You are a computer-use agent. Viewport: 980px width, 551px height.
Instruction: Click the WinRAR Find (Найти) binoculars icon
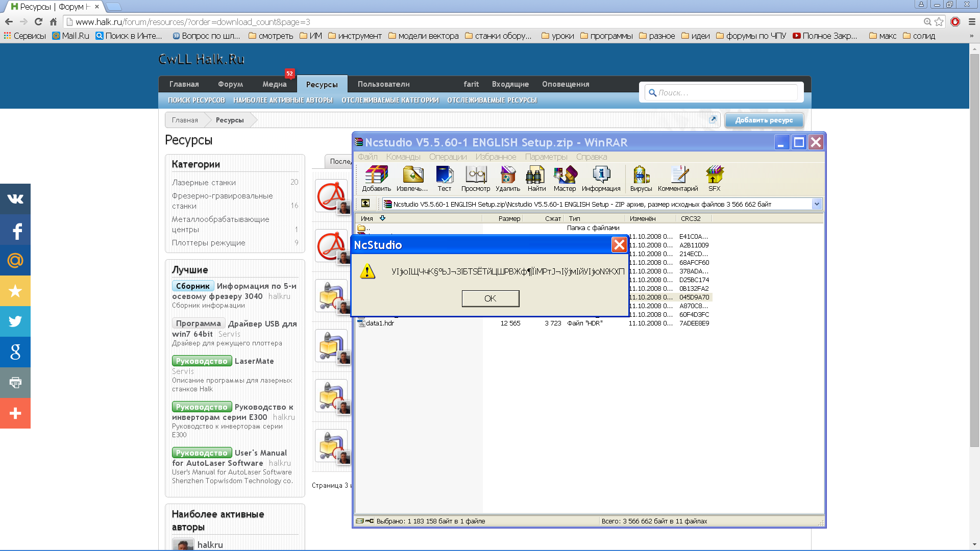[x=536, y=178]
